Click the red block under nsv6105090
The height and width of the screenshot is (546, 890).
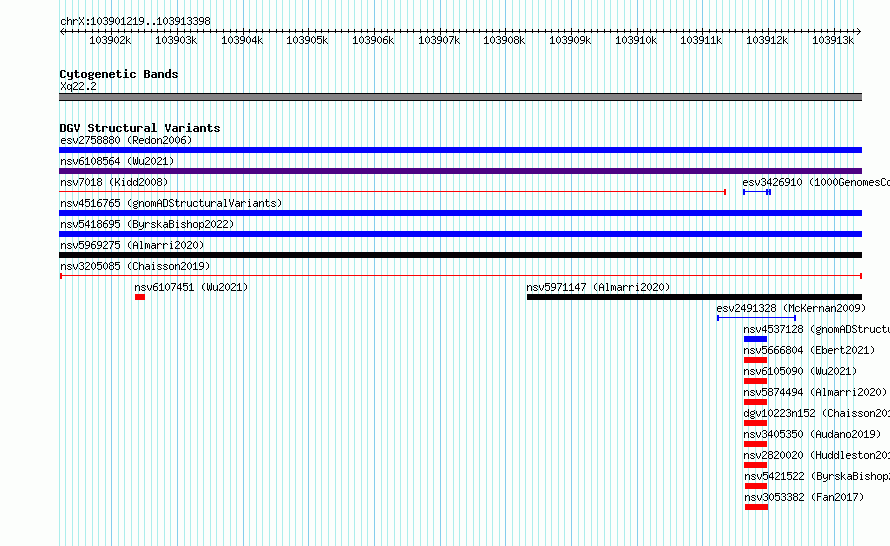tap(755, 381)
